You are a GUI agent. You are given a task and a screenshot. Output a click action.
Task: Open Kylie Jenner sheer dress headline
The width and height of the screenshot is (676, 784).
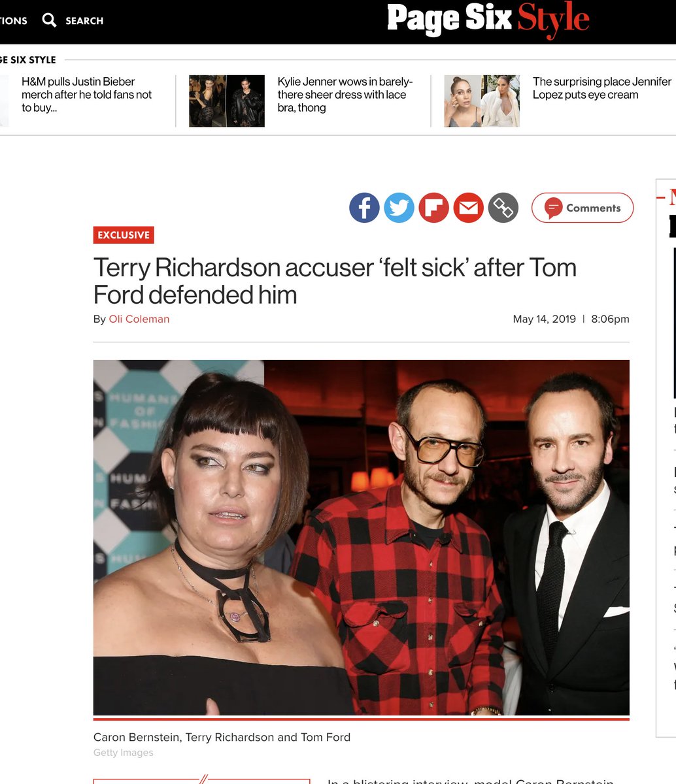[345, 95]
